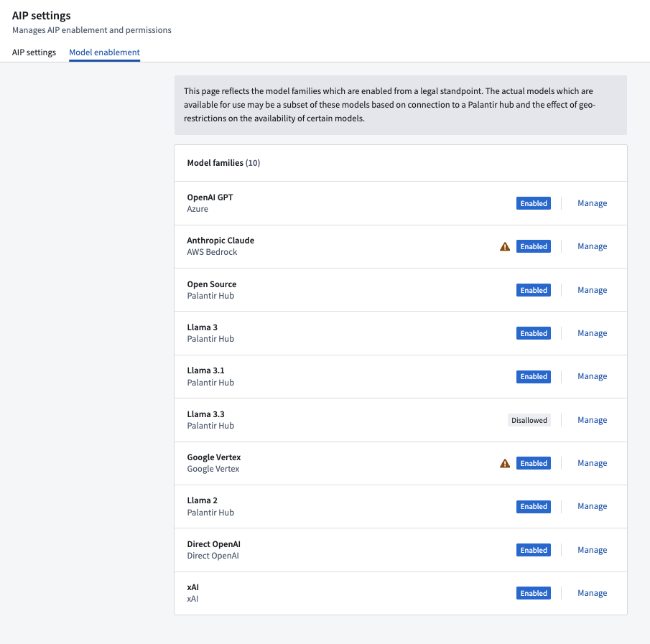Click the 'OpenAI GPT' family name

(210, 197)
